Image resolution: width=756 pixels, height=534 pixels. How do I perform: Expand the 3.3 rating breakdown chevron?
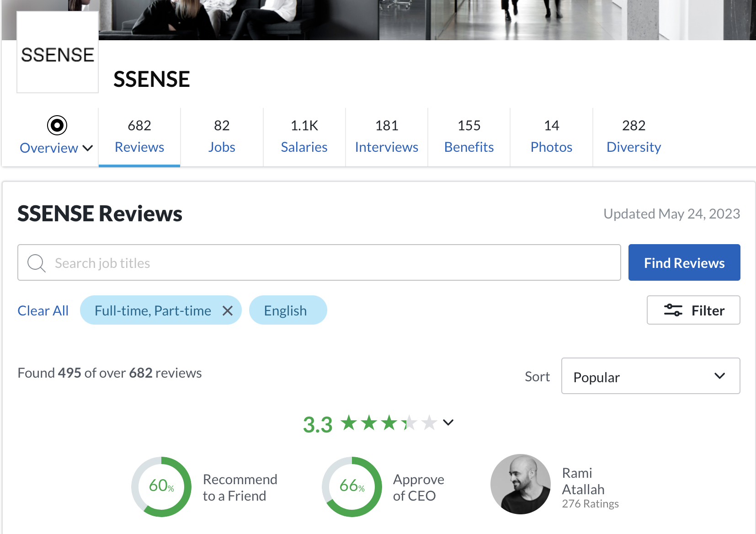448,422
